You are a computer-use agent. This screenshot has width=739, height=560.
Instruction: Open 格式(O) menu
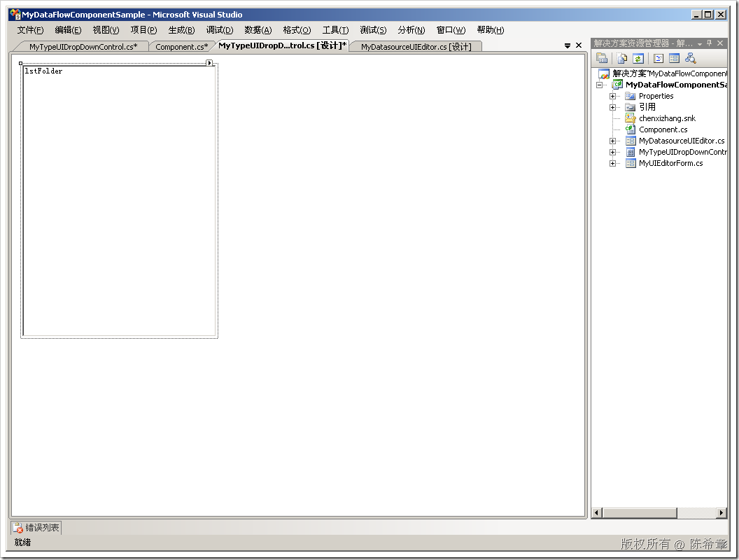click(297, 30)
